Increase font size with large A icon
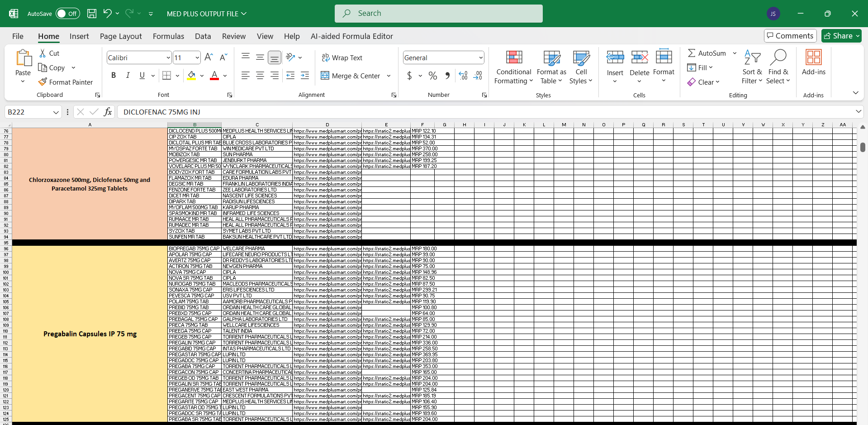Screen dimensions: 868x425 (x=209, y=57)
